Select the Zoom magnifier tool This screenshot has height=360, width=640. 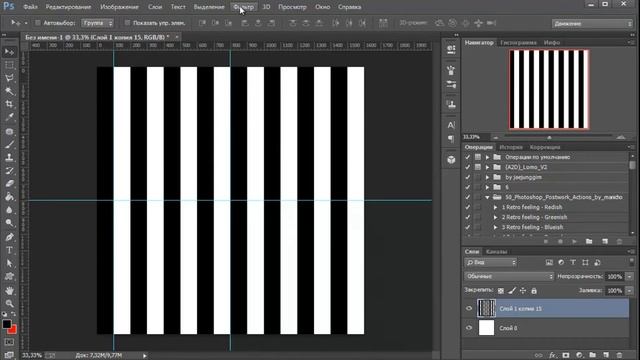(x=9, y=303)
